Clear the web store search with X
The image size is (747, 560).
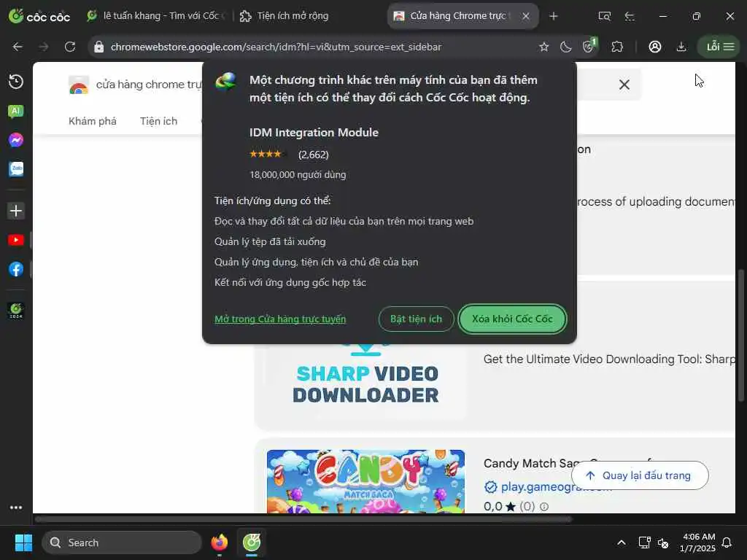click(x=624, y=85)
